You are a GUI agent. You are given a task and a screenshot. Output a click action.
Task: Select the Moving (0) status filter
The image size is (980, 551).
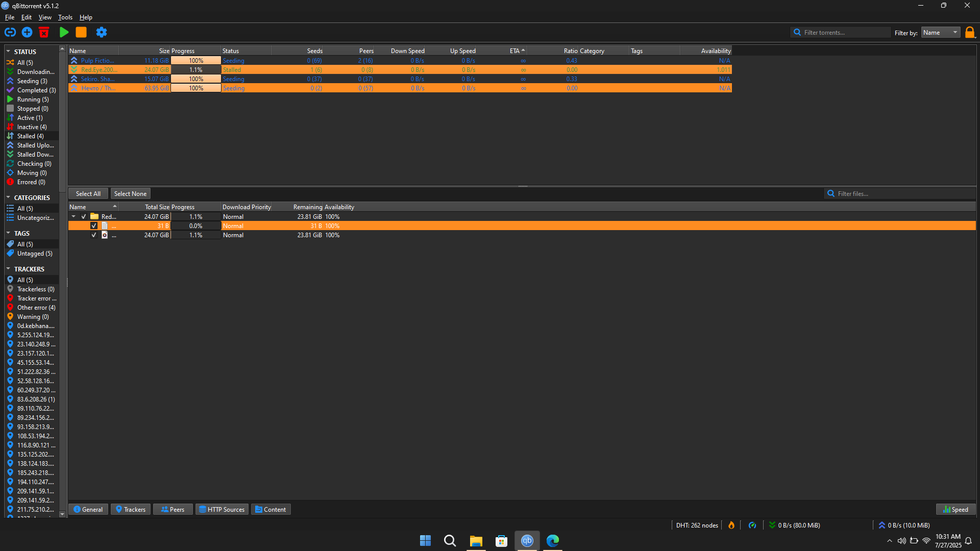32,173
